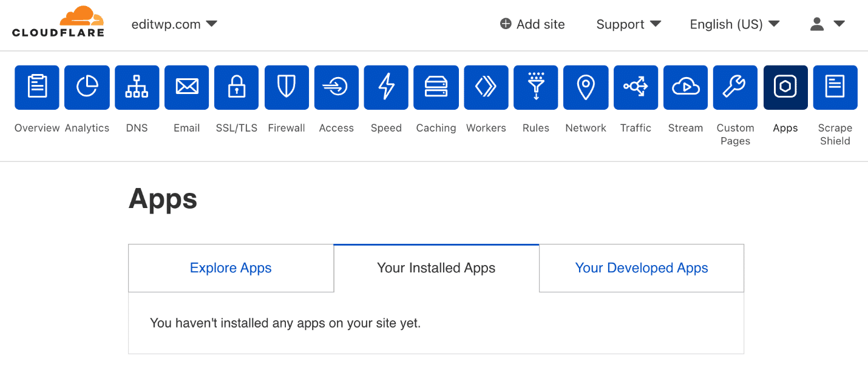Open the Stream cloud play icon
This screenshot has width=868, height=390.
point(685,87)
